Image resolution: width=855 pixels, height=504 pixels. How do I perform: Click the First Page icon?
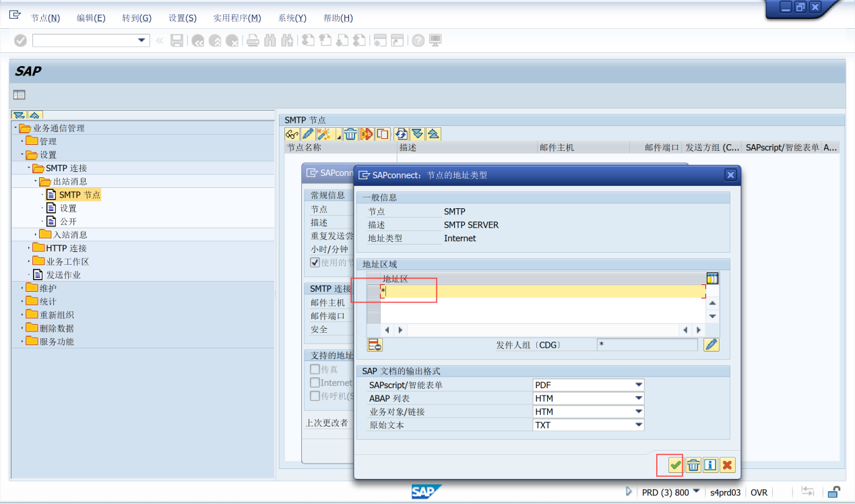pos(308,40)
